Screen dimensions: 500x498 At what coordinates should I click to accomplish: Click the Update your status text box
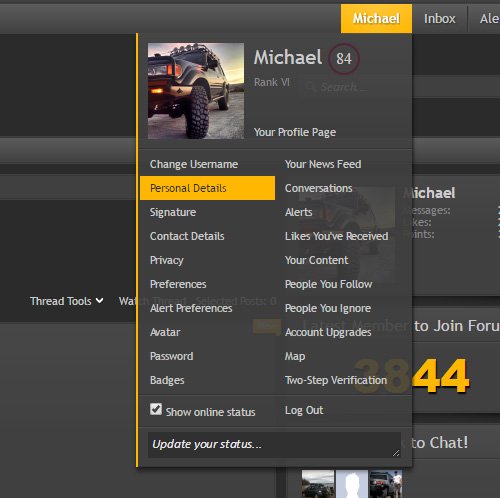(274, 445)
